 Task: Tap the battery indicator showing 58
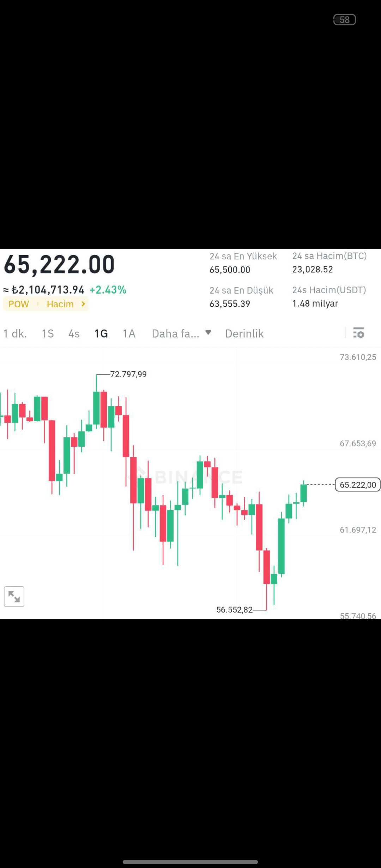pos(345,19)
